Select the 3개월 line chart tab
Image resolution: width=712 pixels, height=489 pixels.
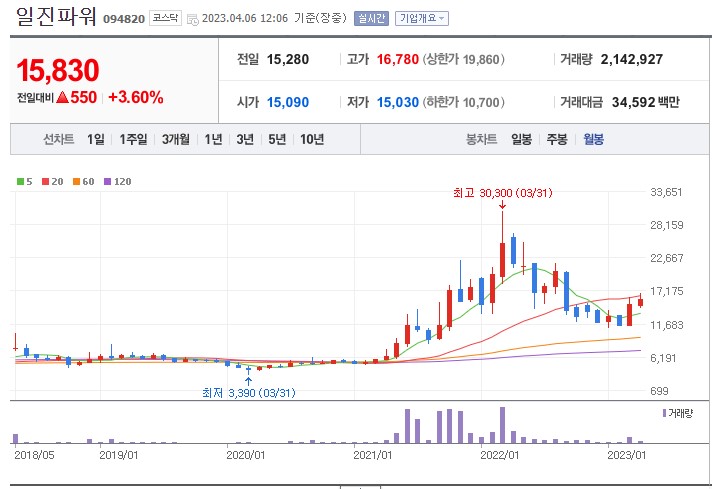[176, 139]
